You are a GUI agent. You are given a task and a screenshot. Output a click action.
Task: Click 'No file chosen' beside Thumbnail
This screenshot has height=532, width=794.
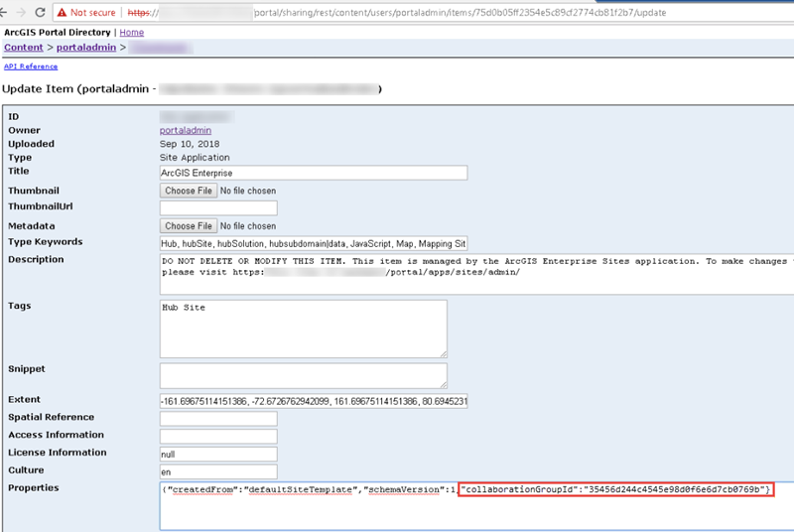[x=248, y=191]
